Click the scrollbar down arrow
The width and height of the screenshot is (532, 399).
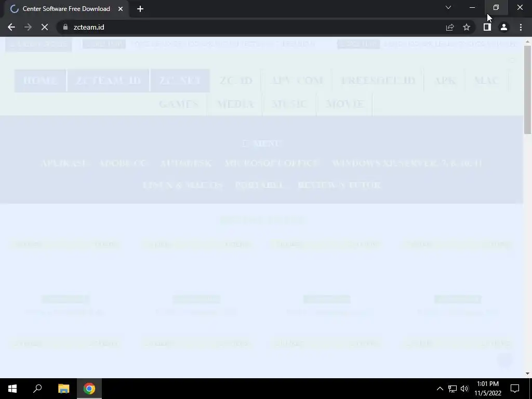[528, 374]
